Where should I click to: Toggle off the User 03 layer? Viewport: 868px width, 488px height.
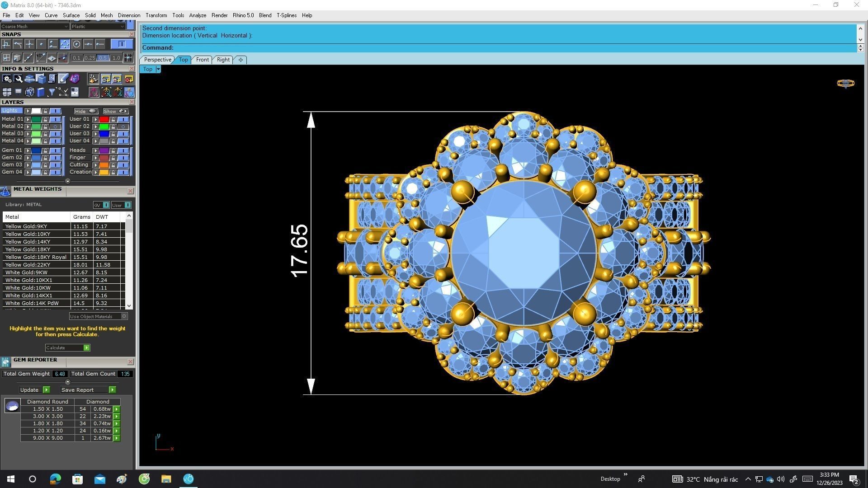point(123,134)
